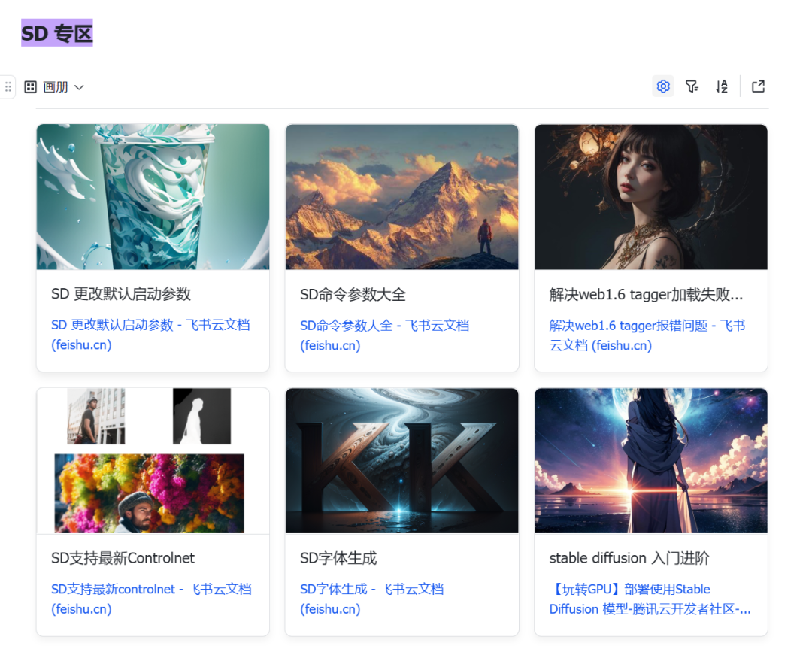Open link SD 更改默认启动参数 - 飞书云文档
The width and height of the screenshot is (812, 646).
pos(150,335)
